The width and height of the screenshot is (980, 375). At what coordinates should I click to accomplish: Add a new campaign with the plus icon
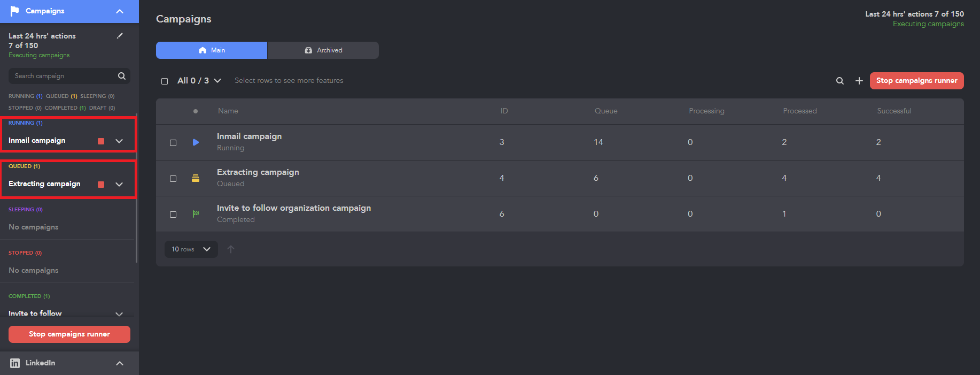coord(859,81)
